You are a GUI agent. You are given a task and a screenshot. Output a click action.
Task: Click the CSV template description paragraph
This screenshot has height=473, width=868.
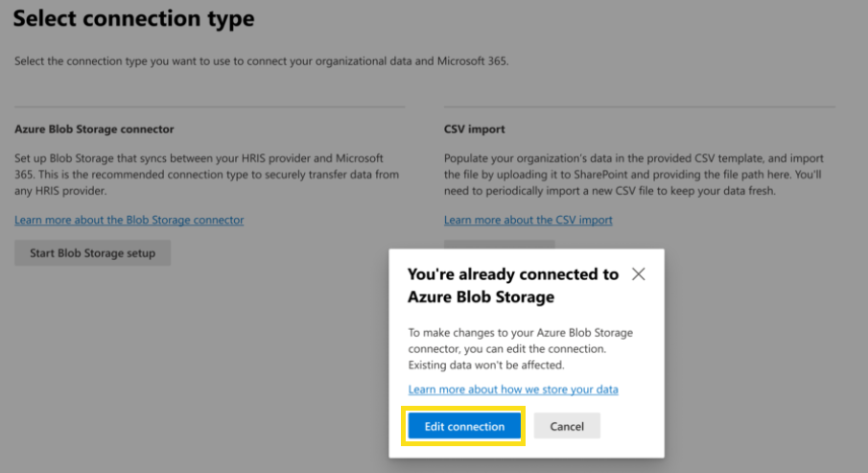coord(634,175)
